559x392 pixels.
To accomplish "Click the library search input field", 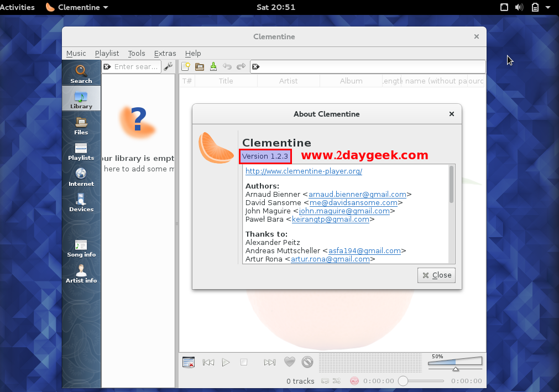I will tap(132, 67).
